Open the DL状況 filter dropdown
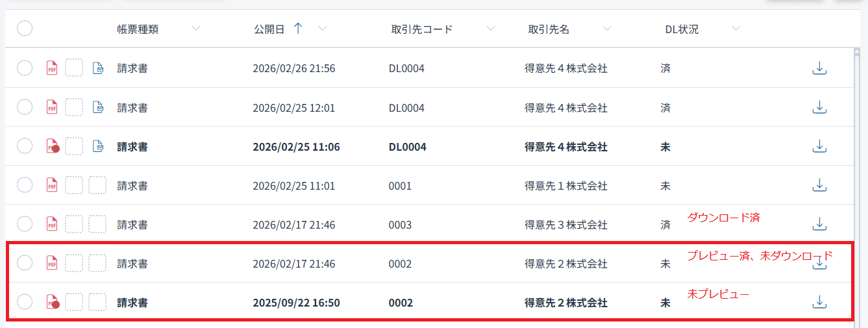 tap(736, 29)
